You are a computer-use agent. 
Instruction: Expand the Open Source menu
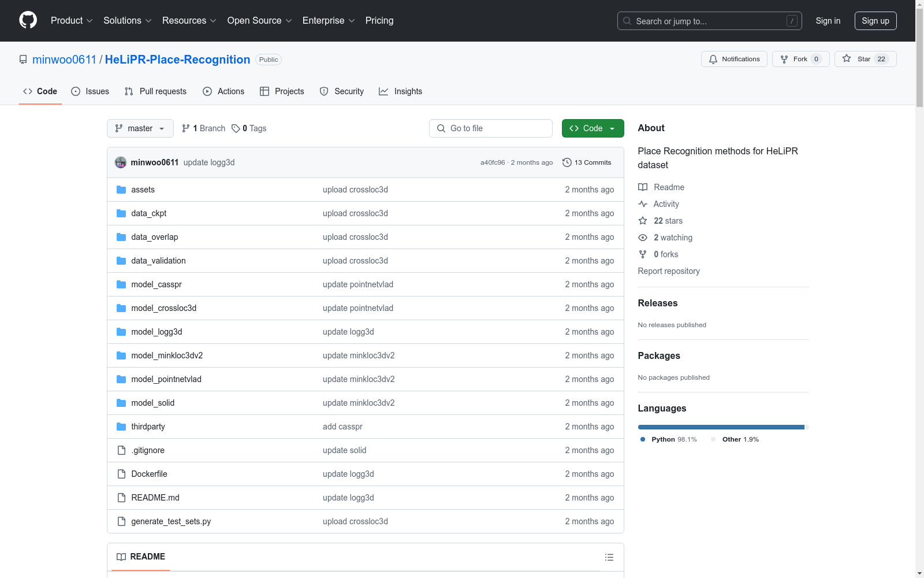tap(259, 21)
